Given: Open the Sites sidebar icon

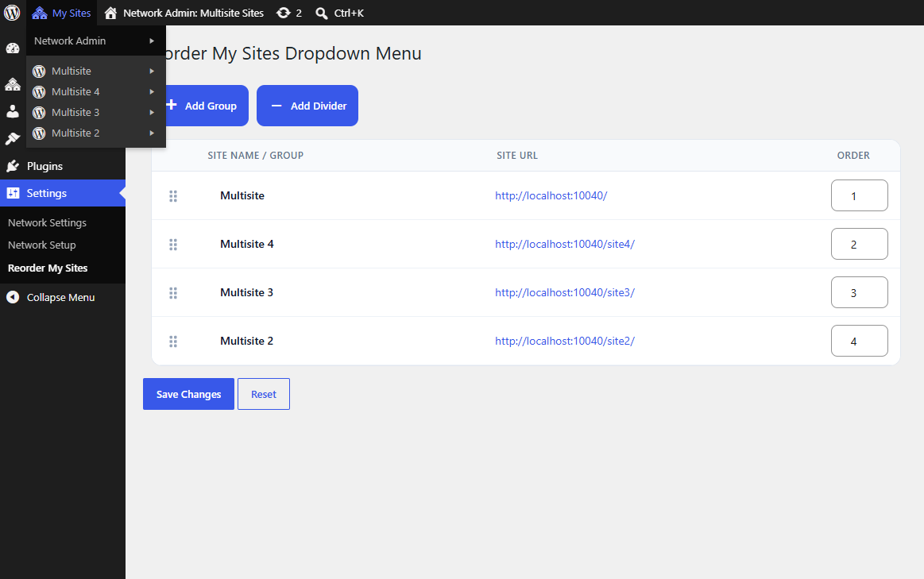Looking at the screenshot, I should [x=13, y=84].
